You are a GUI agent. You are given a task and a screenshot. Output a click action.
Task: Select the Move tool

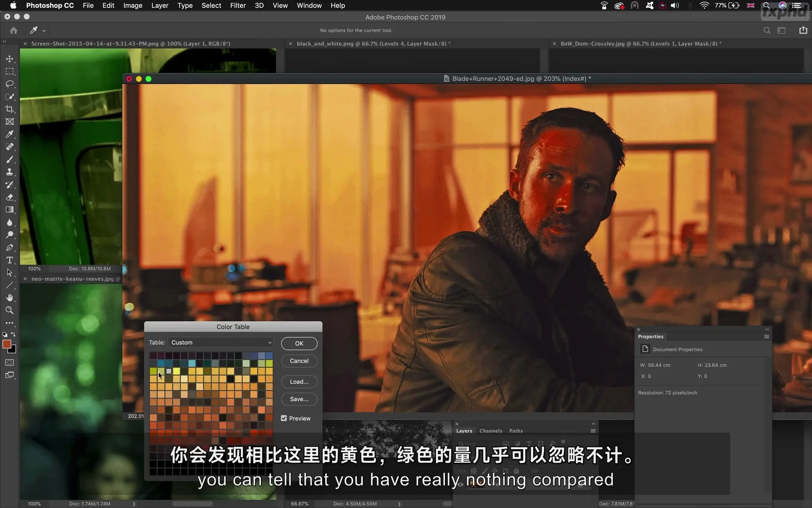(10, 59)
